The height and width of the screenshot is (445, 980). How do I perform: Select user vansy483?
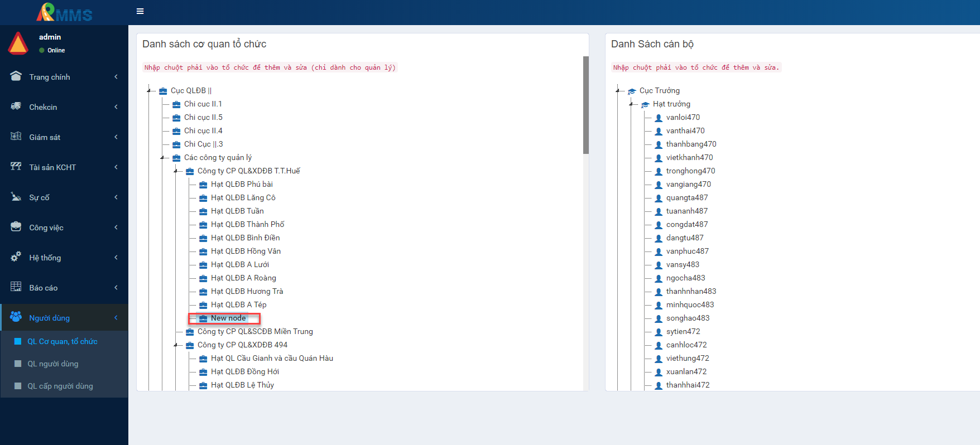pyautogui.click(x=683, y=264)
